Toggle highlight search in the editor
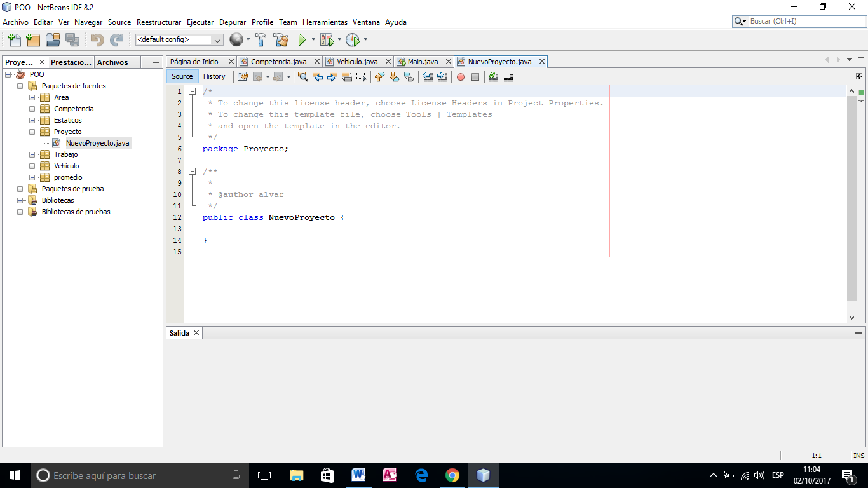The width and height of the screenshot is (868, 488). [346, 77]
